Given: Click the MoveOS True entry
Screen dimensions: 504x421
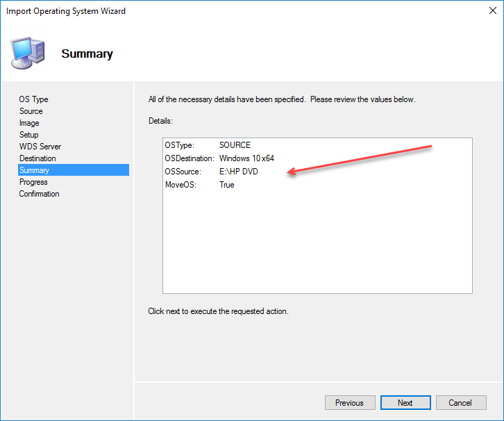Looking at the screenshot, I should pos(199,185).
